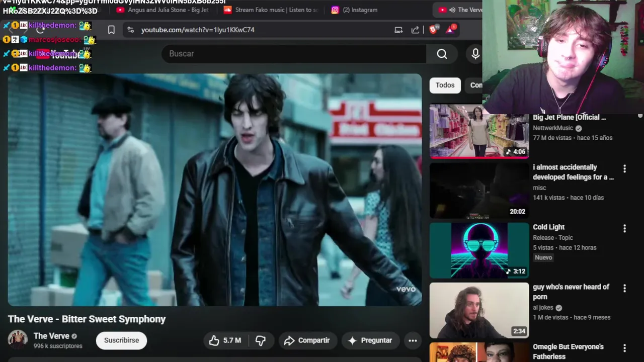Viewport: 644px width, 362px height.
Task: Click the SoundCloud favicon on Stream Fako tab
Action: (x=228, y=10)
